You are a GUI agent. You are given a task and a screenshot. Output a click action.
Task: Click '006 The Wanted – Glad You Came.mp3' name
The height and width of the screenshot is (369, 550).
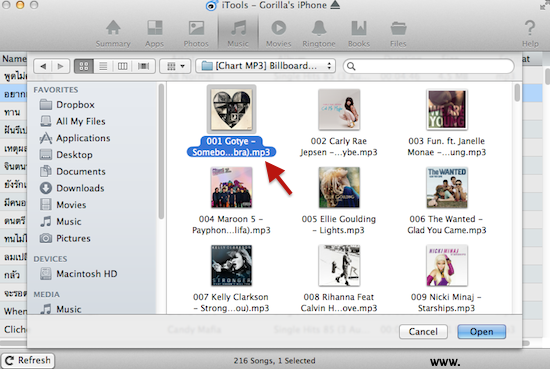tap(447, 224)
